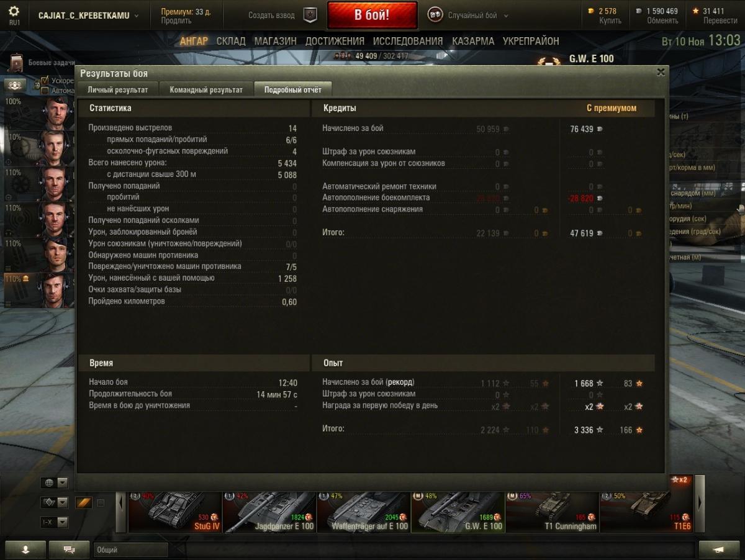
Task: Open the УКРЕПРАЙОН menu
Action: (x=531, y=41)
